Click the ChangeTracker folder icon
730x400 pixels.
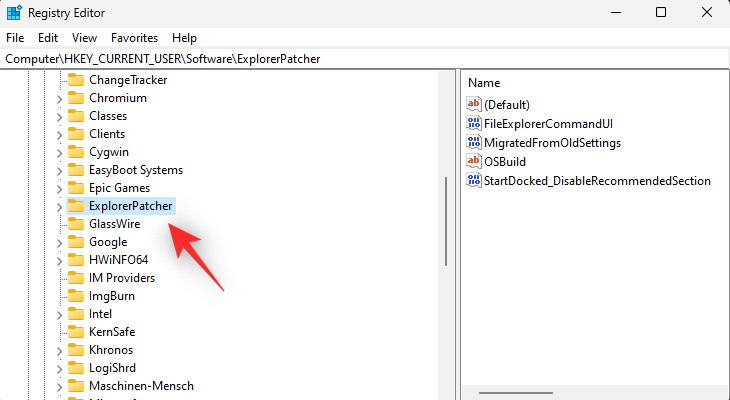(x=75, y=80)
